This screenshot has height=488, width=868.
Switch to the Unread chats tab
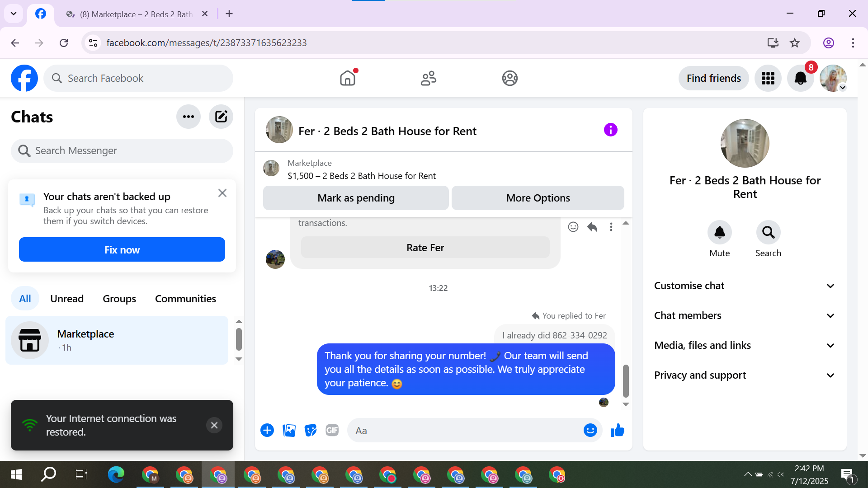click(x=67, y=299)
